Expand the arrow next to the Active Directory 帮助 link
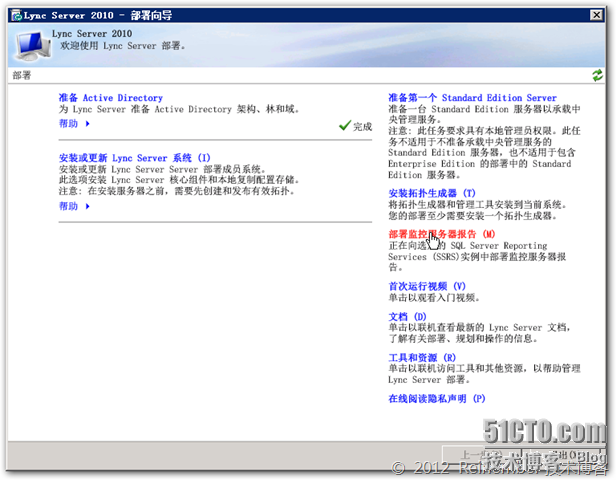The image size is (616, 480). [x=88, y=124]
